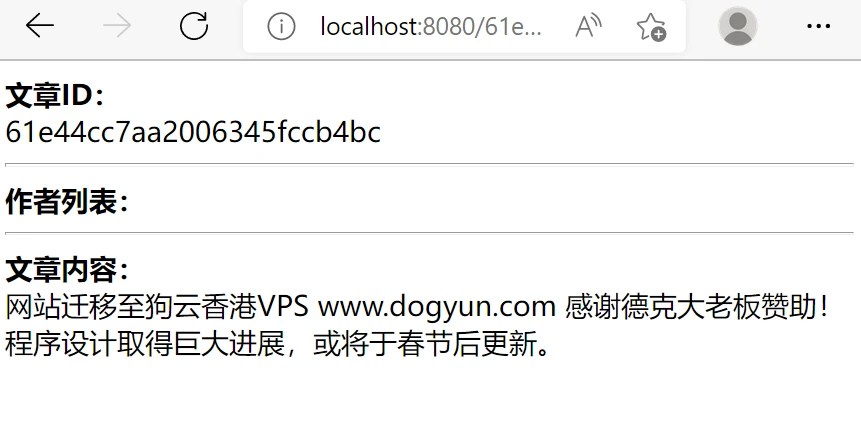Click the 作者列表 heading
The image size is (861, 436).
67,202
